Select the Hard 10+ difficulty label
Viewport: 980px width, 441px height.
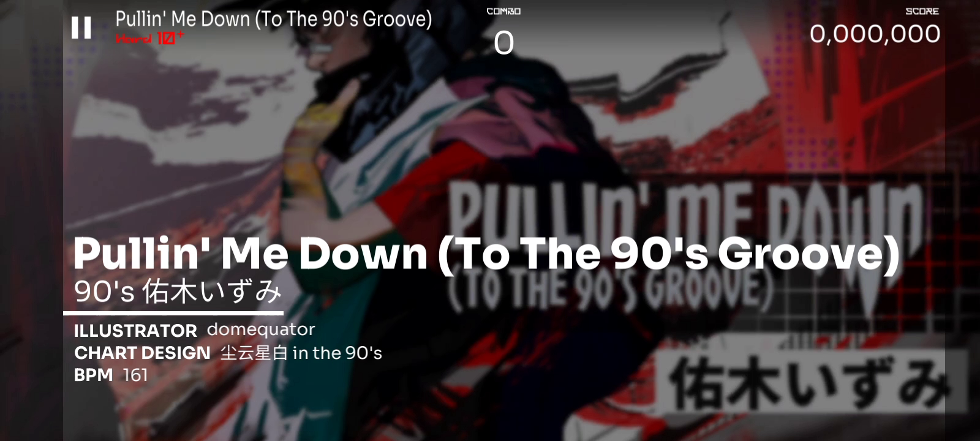coord(149,39)
